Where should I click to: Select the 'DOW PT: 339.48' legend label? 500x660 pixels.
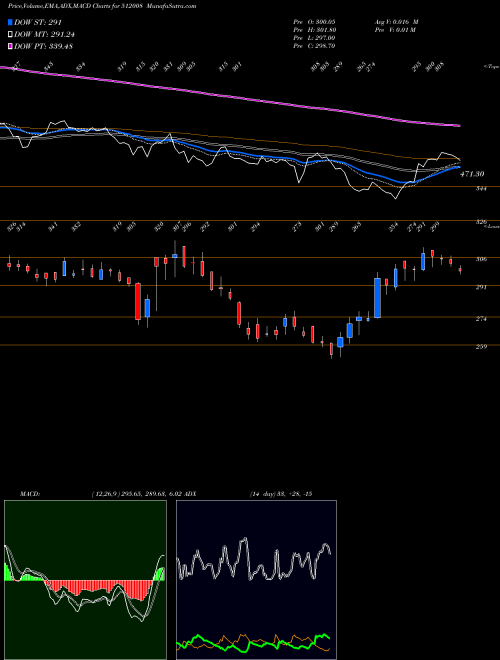tap(43, 46)
